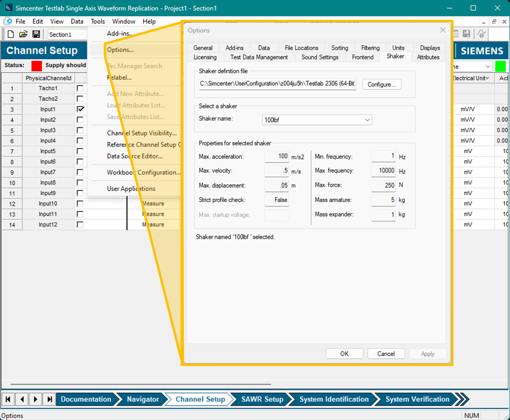Image resolution: width=510 pixels, height=420 pixels.
Task: Switch to the Frontend tab
Action: [362, 57]
